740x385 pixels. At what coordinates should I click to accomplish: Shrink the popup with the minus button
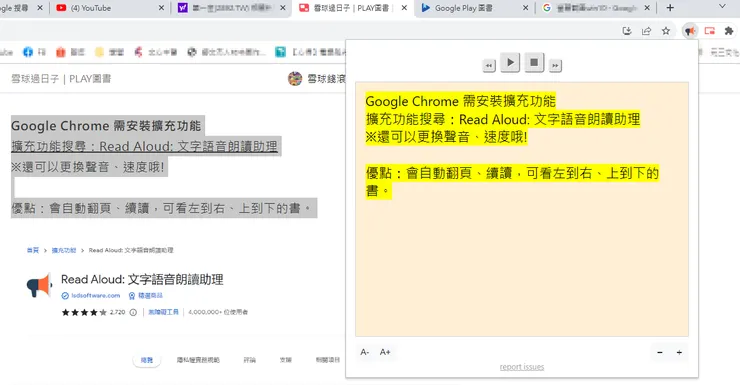[660, 352]
